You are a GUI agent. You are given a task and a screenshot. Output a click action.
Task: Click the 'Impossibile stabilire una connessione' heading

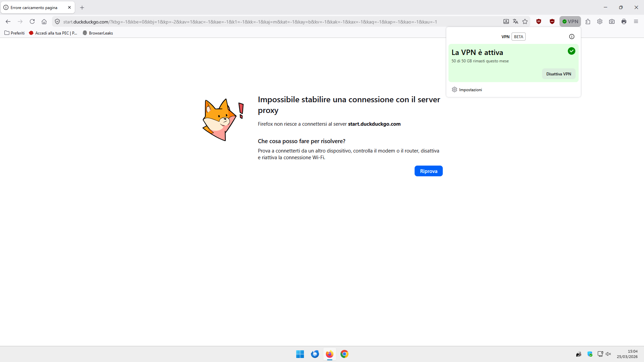tap(349, 105)
